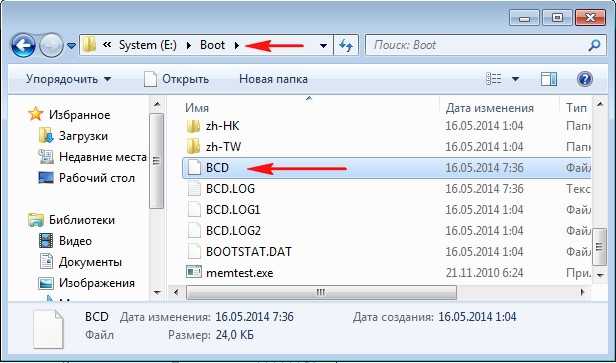Open Help with the question mark icon

pyautogui.click(x=585, y=79)
